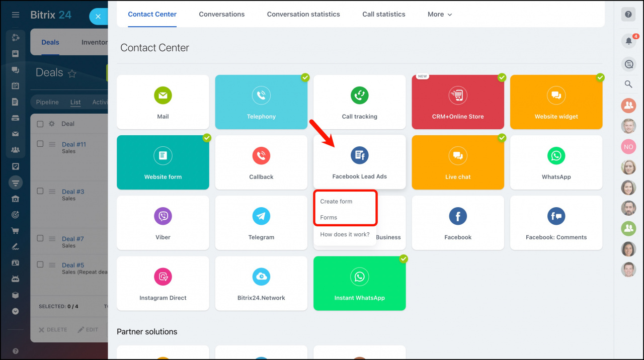
Task: Switch to the Conversation statistics tab
Action: tap(303, 14)
